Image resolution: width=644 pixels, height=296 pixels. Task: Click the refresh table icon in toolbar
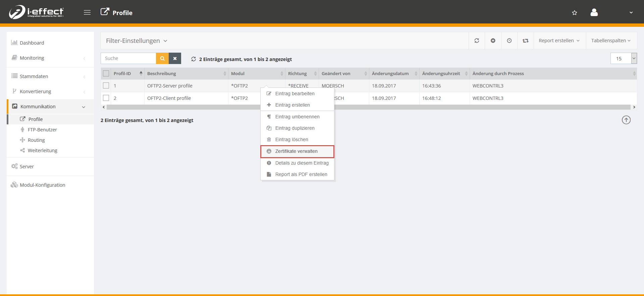click(x=477, y=41)
